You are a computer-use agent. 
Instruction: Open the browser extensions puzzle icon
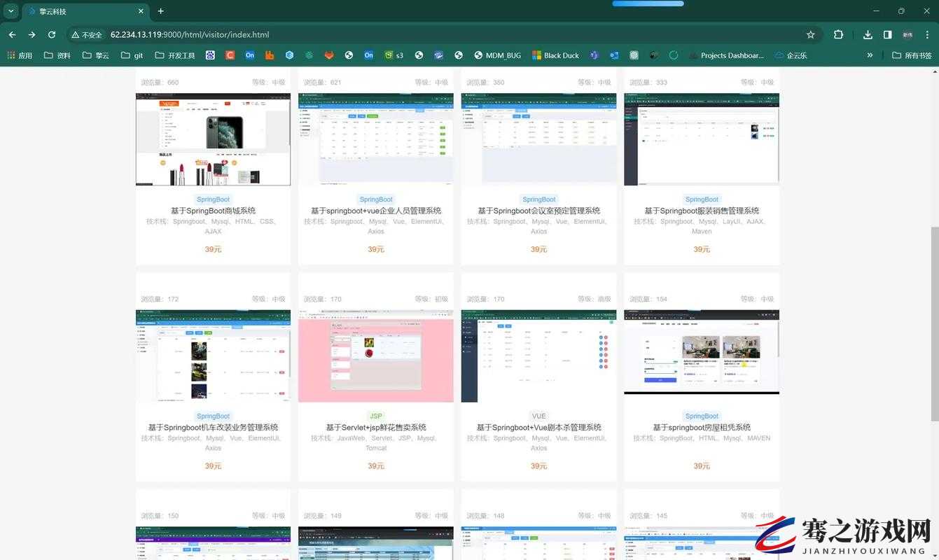pos(838,34)
